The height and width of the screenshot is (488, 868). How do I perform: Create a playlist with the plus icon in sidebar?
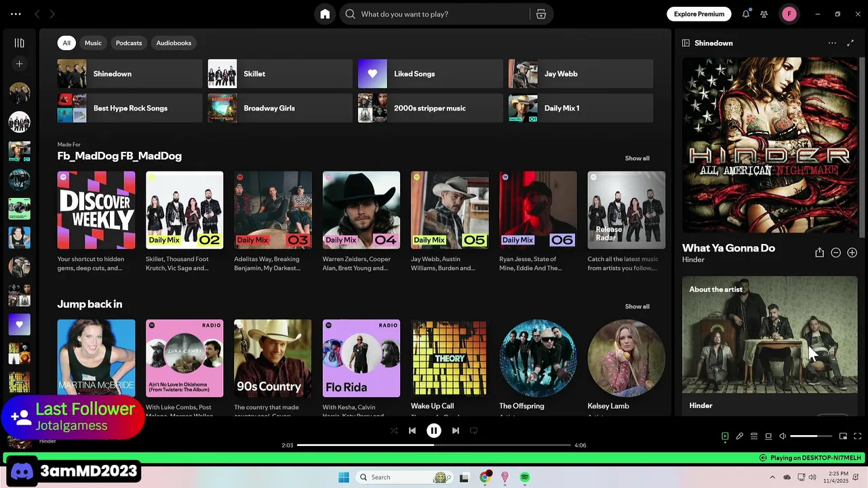(x=20, y=64)
